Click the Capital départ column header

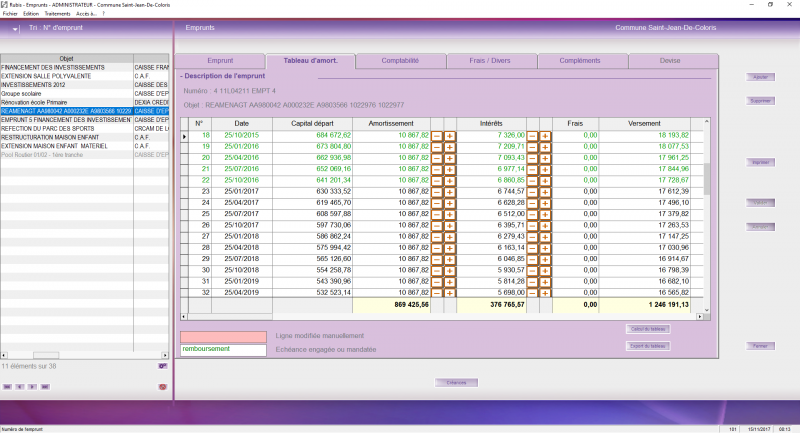312,123
